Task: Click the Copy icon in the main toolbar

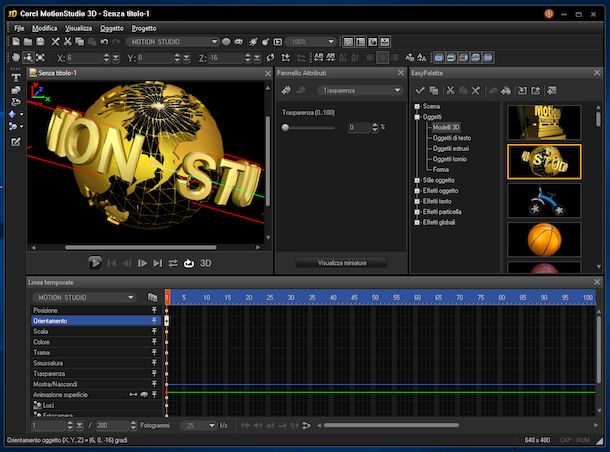Action: (80, 42)
